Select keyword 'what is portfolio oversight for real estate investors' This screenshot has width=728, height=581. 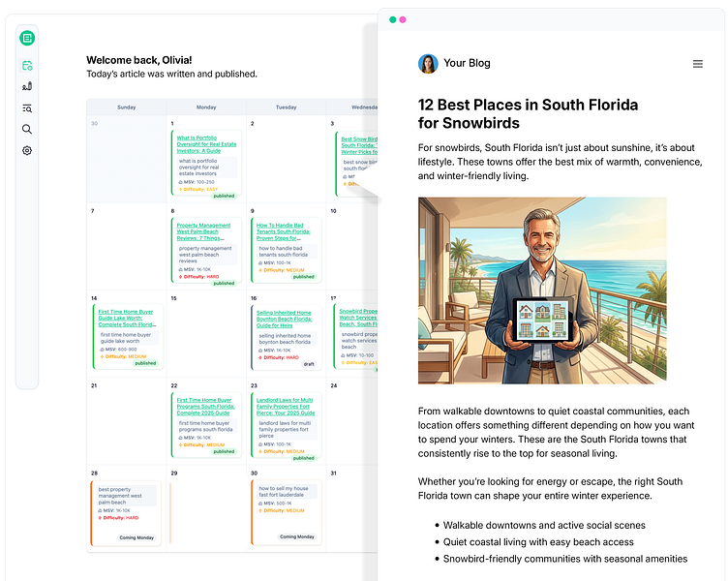pyautogui.click(x=207, y=168)
